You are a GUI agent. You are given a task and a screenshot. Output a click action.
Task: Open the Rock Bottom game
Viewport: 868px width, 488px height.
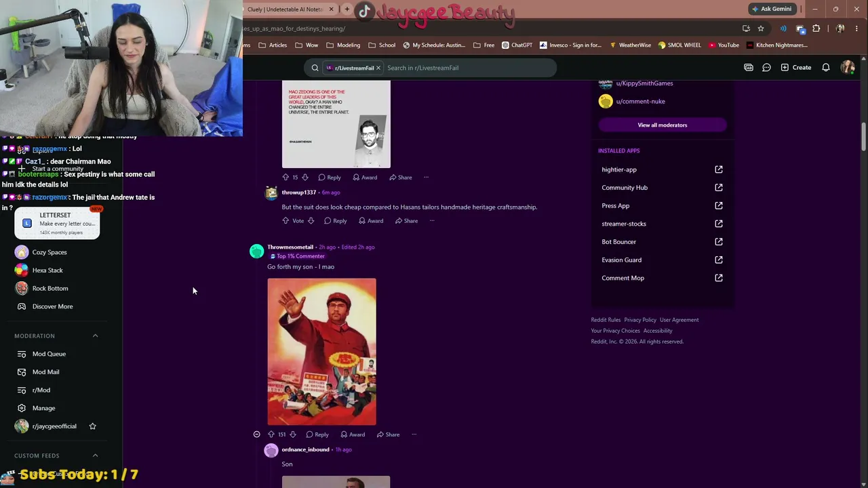tap(50, 288)
